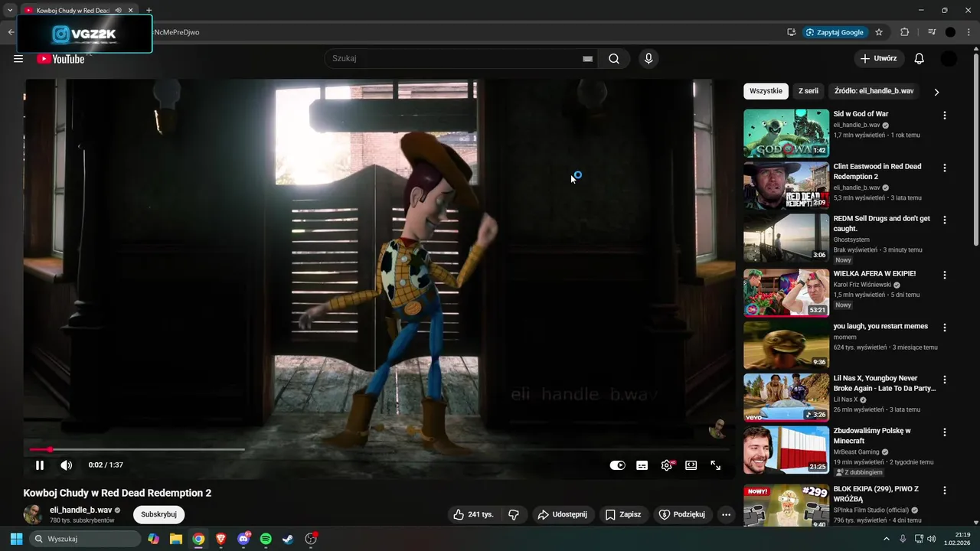
Task: Open options for Sid w God of War
Action: [x=944, y=116]
